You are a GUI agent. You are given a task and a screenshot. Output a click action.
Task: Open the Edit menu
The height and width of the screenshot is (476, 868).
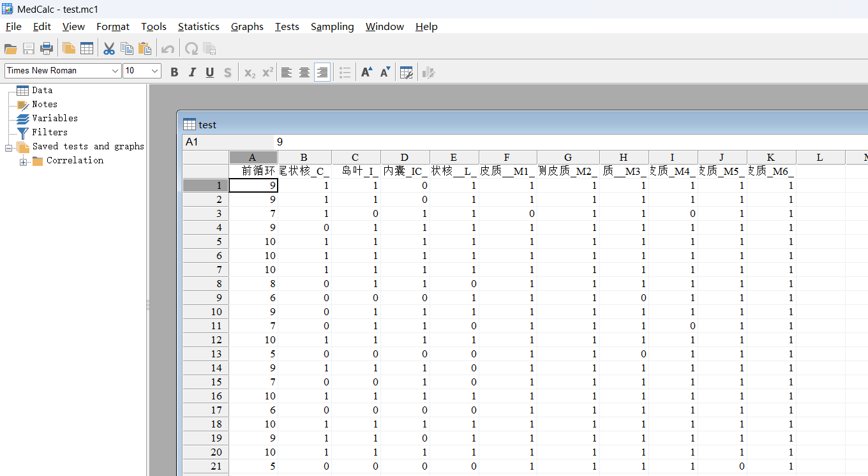[x=42, y=26]
